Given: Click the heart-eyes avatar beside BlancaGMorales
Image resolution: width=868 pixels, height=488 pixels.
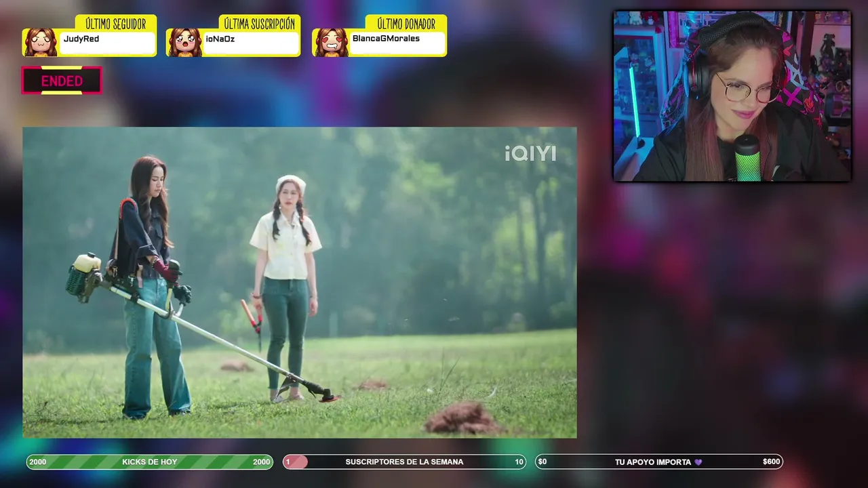Looking at the screenshot, I should (331, 43).
